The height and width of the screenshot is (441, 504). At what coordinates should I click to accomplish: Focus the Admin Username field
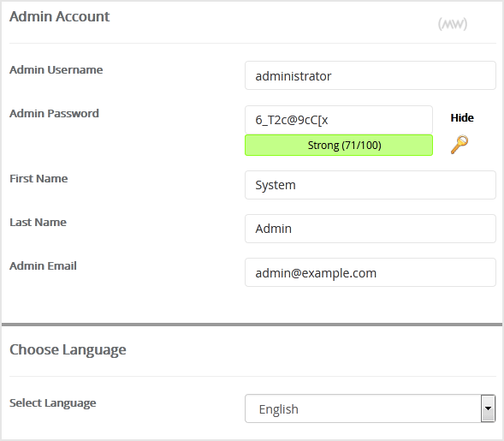pos(371,75)
